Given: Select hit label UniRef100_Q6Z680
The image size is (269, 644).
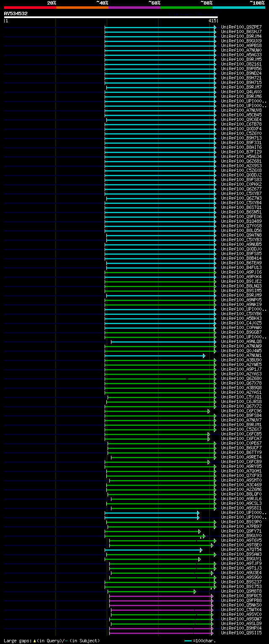Looking at the screenshot, I should click(241, 378).
